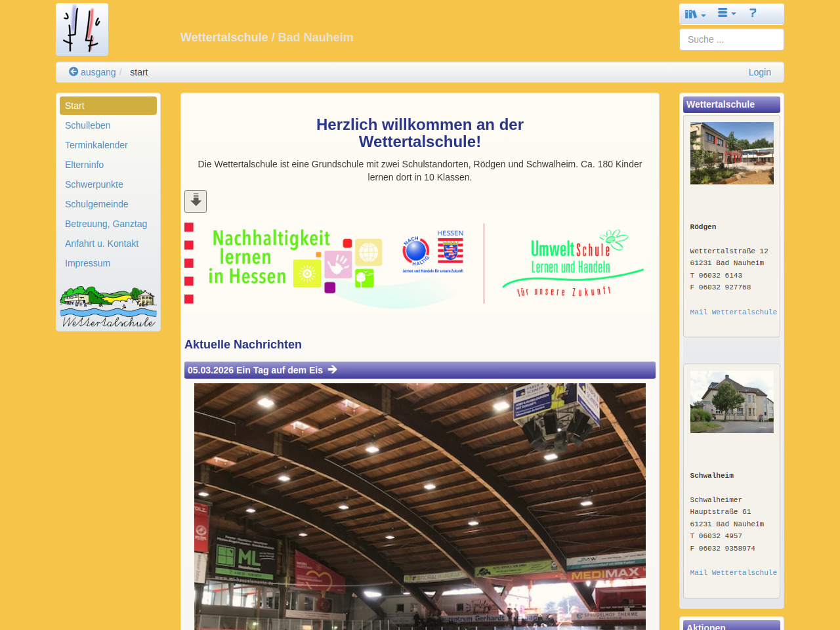Open the Impressum page link
Viewport: 840px width, 630px height.
[x=87, y=263]
